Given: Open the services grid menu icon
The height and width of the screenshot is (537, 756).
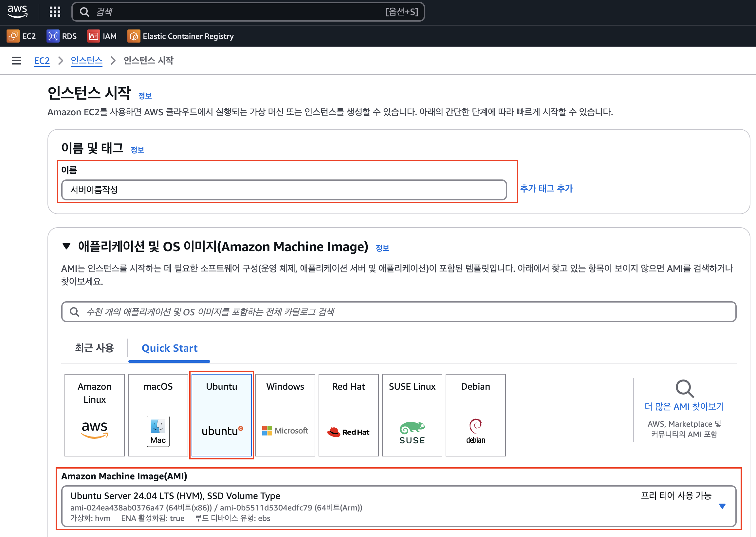Looking at the screenshot, I should tap(55, 12).
